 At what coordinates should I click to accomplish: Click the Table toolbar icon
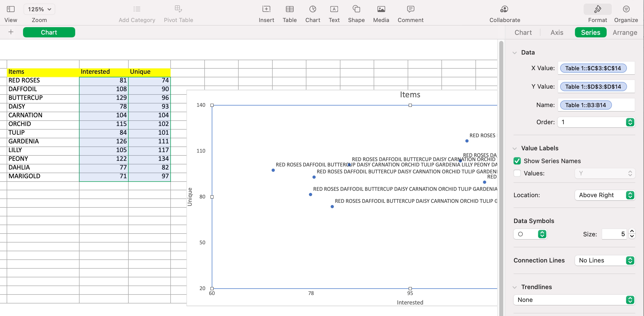coord(290,9)
